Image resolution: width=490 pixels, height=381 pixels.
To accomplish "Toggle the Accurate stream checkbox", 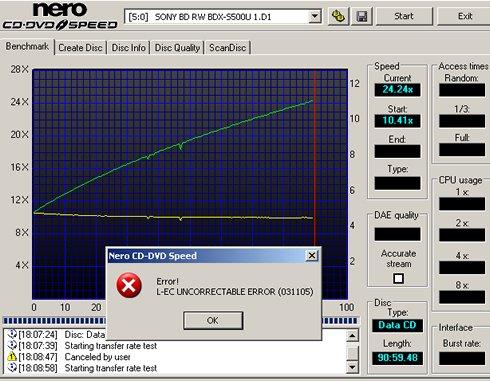I will coord(398,278).
